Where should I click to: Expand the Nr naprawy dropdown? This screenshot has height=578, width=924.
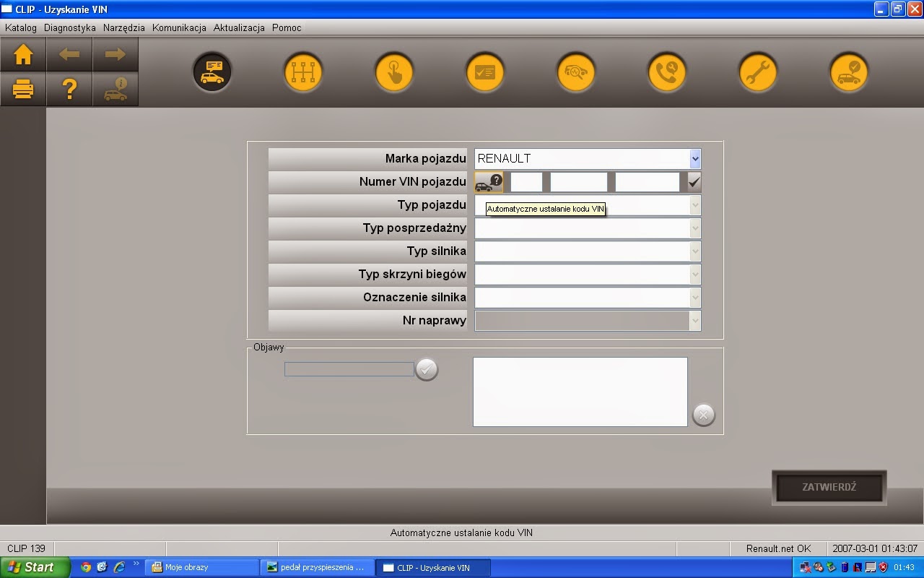point(695,321)
